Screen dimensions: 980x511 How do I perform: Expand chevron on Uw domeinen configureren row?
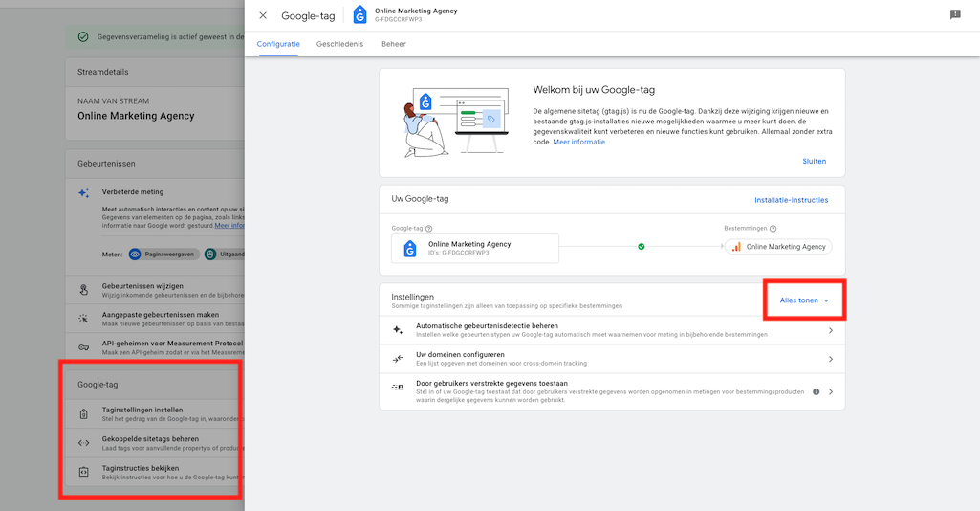pos(831,359)
